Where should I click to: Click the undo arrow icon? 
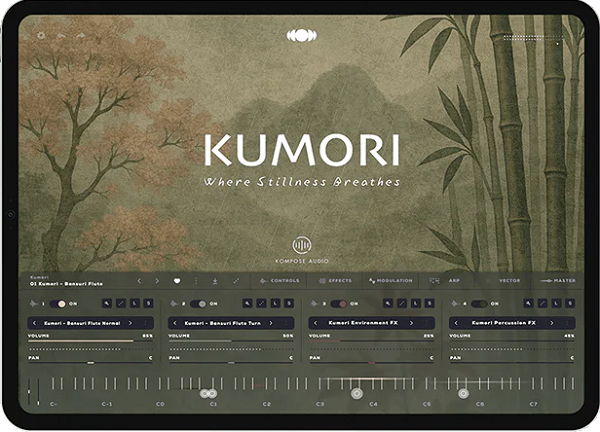(x=61, y=36)
